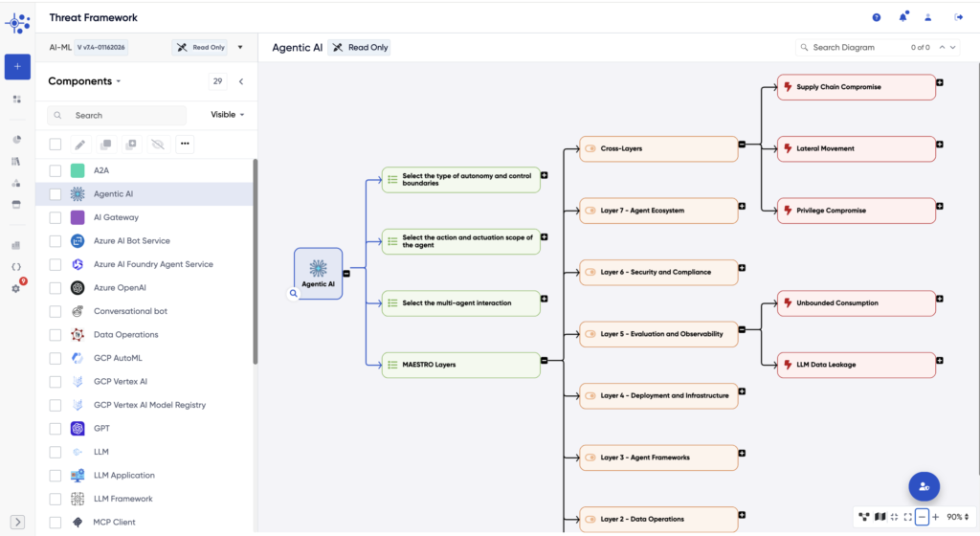Viewport: 980px width, 536px height.
Task: Click the Search Diagram input field
Action: 855,47
